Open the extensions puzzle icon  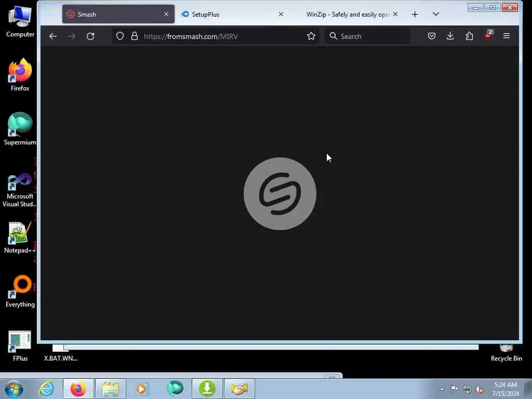[x=469, y=36]
